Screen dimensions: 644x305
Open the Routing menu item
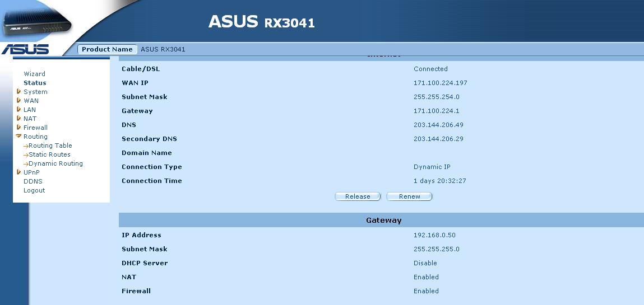(35, 137)
